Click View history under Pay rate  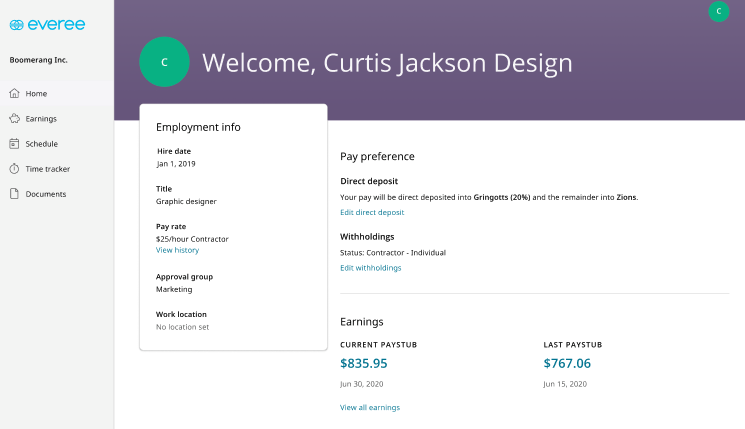[x=177, y=250]
